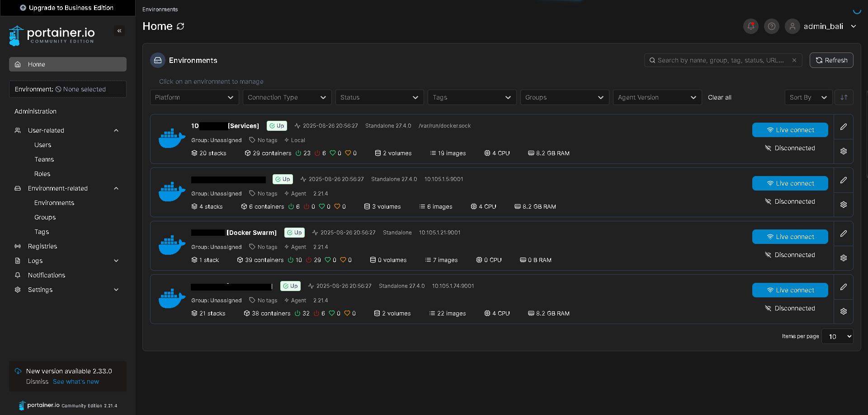Click the sort order toggle arrows icon
Viewport: 868px width, 415px height.
(844, 97)
